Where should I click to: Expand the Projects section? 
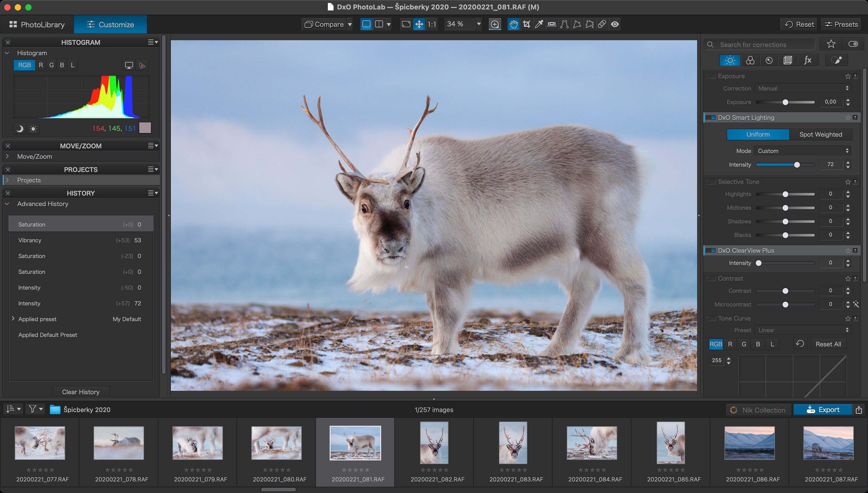pyautogui.click(x=7, y=180)
